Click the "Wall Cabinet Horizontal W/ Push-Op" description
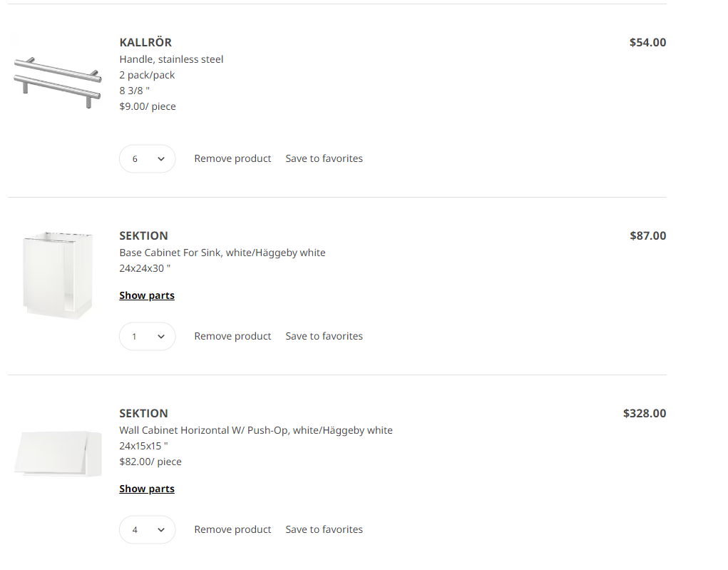Screen dimensions: 728x570 coord(255,430)
